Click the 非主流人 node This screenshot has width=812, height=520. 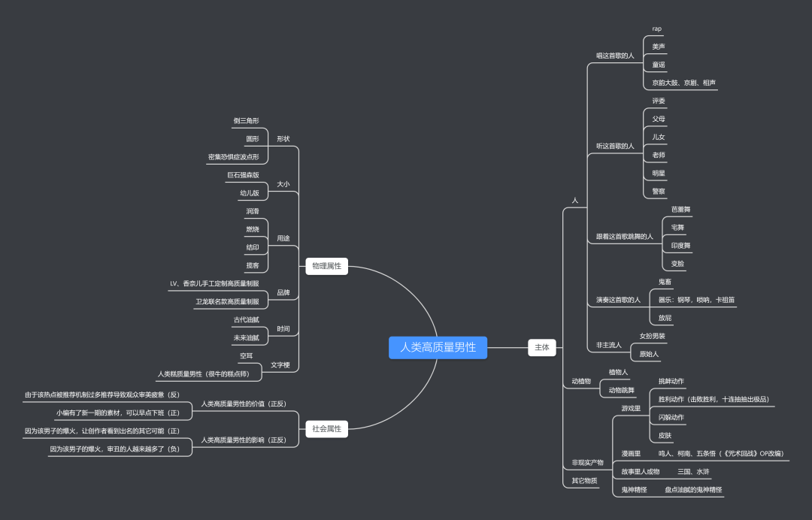(608, 345)
